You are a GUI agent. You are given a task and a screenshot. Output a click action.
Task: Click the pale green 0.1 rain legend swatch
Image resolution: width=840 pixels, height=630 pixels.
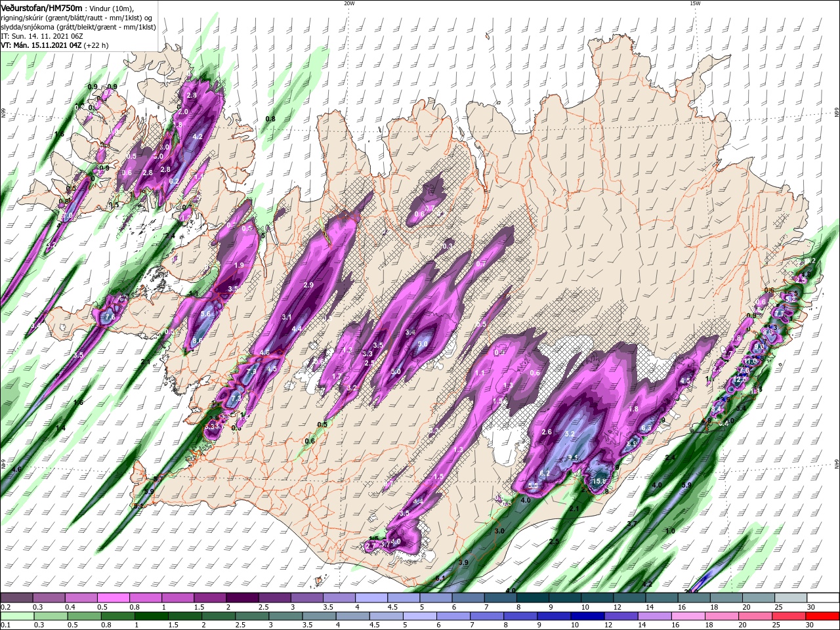pos(16,616)
